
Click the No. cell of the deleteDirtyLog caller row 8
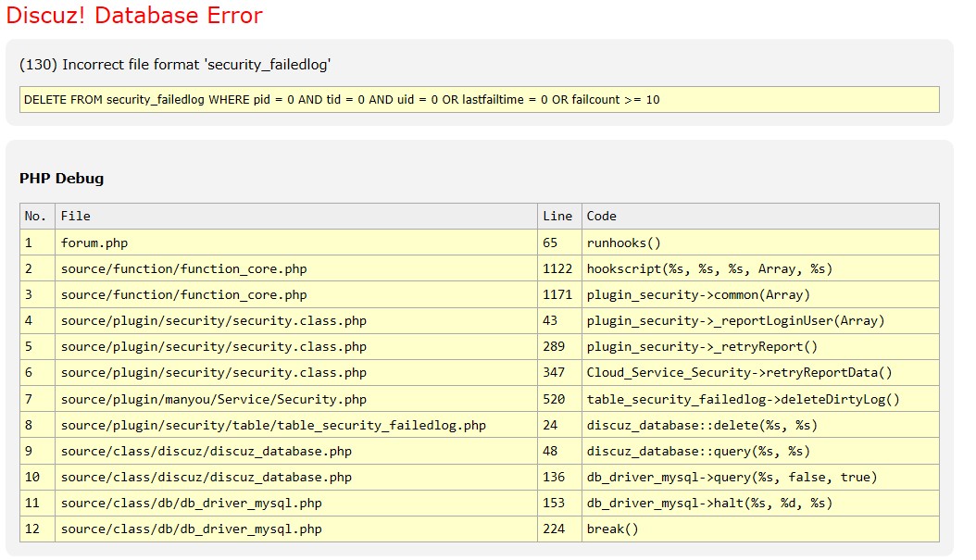37,425
